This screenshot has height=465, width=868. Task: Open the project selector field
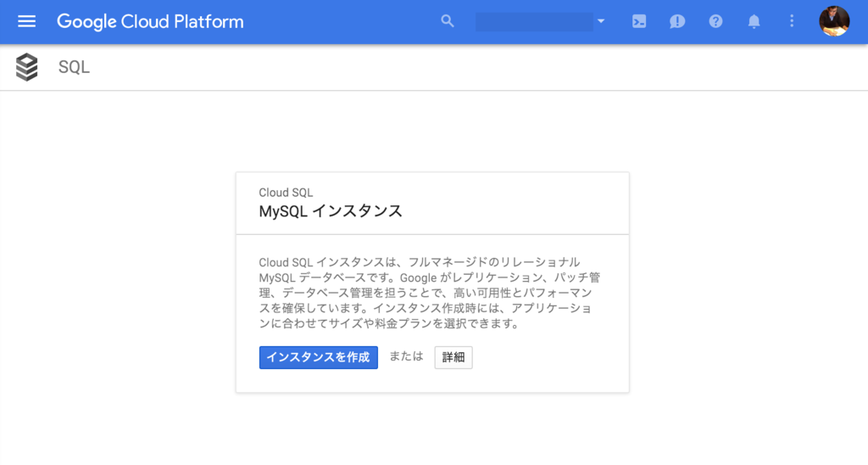click(534, 22)
